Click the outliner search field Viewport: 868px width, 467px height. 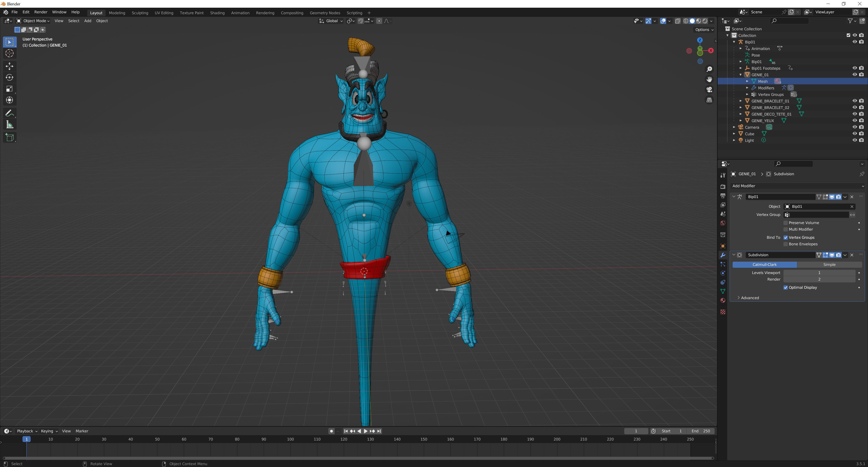[790, 21]
